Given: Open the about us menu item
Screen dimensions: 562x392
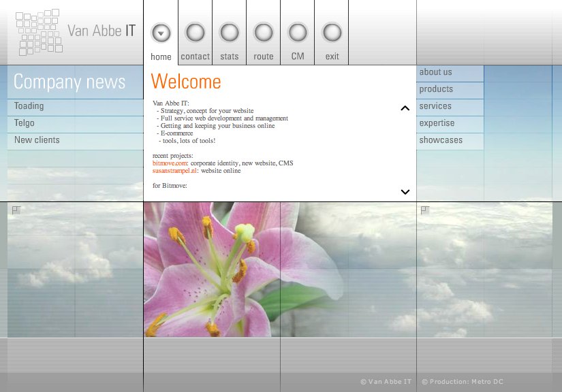Looking at the screenshot, I should coord(436,72).
